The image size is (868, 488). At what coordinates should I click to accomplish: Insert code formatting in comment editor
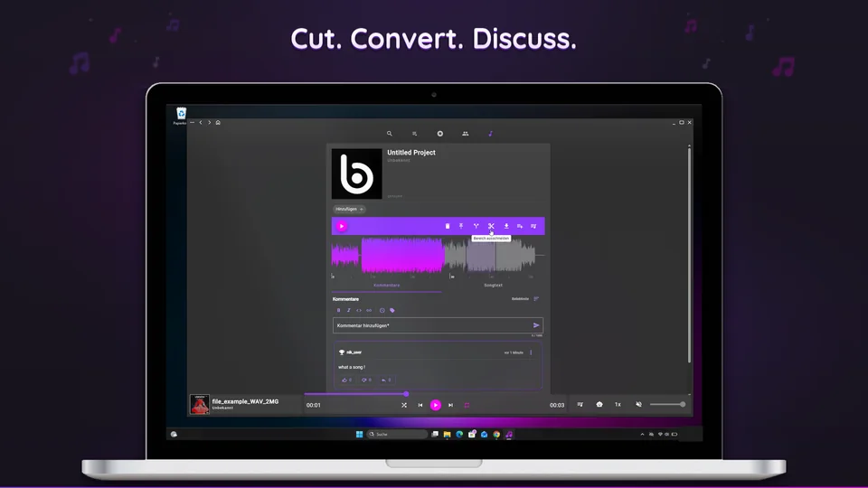359,310
